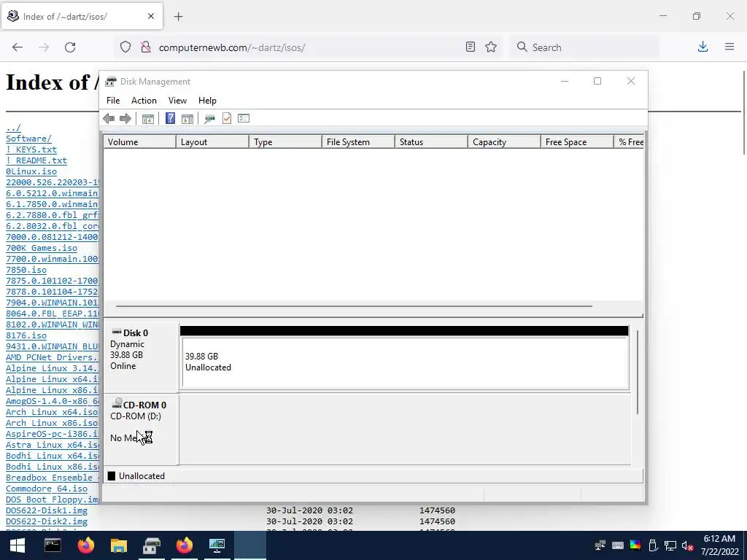Open the 700K Games.iso link
Image resolution: width=747 pixels, height=560 pixels.
42,248
